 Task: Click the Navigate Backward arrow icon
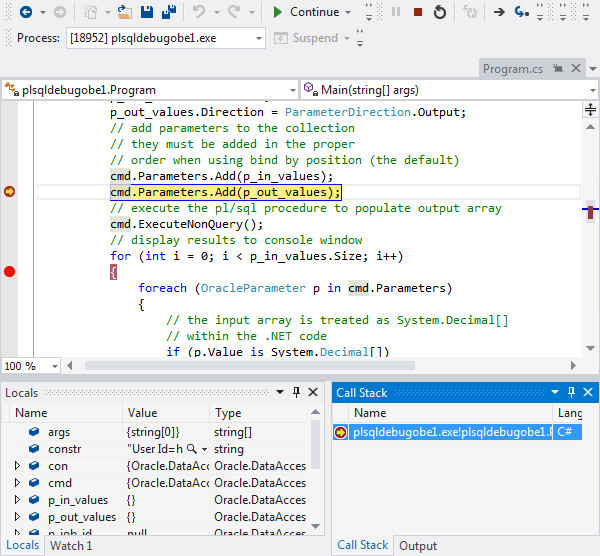pyautogui.click(x=25, y=12)
